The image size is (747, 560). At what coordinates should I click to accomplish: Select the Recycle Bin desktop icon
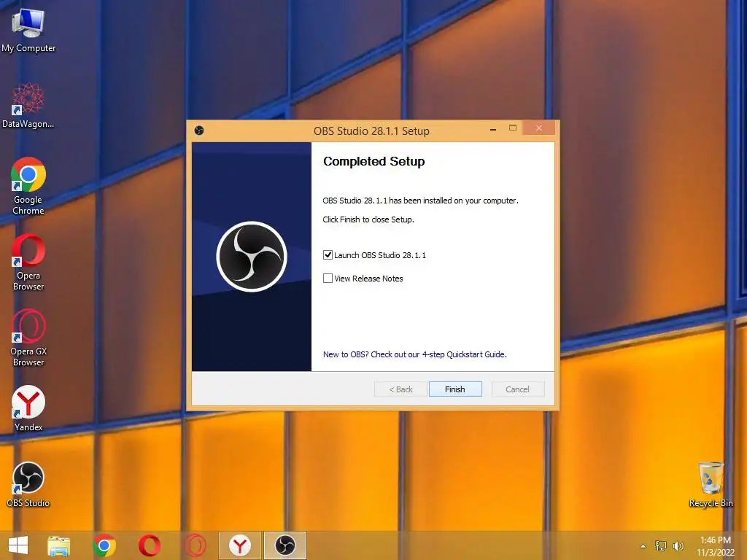pyautogui.click(x=711, y=484)
